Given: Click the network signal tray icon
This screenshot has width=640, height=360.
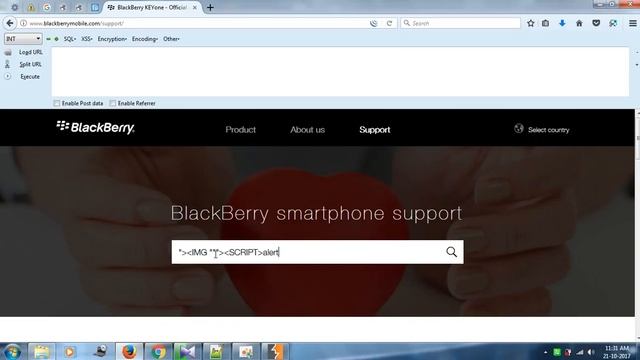Looking at the screenshot, I should (x=580, y=352).
